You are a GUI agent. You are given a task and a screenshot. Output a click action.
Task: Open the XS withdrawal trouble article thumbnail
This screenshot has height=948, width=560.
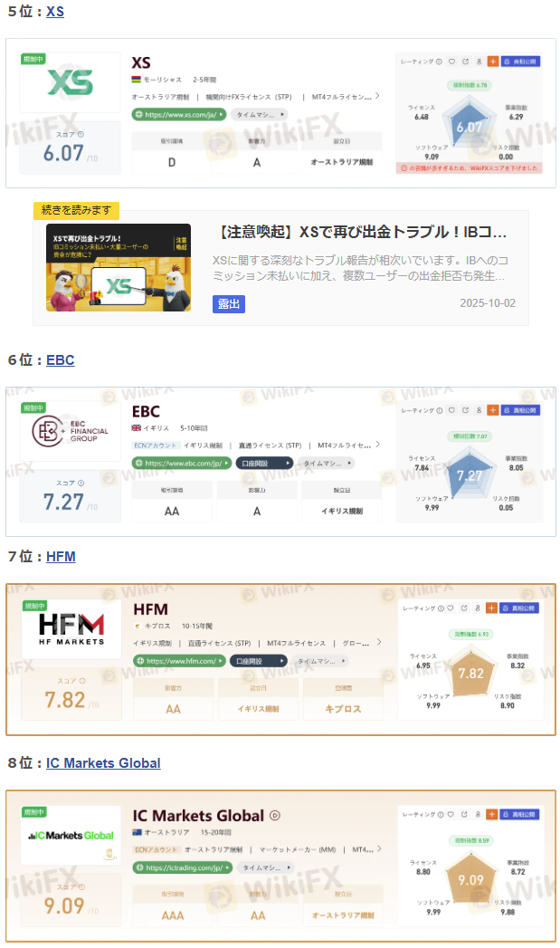pos(119,268)
